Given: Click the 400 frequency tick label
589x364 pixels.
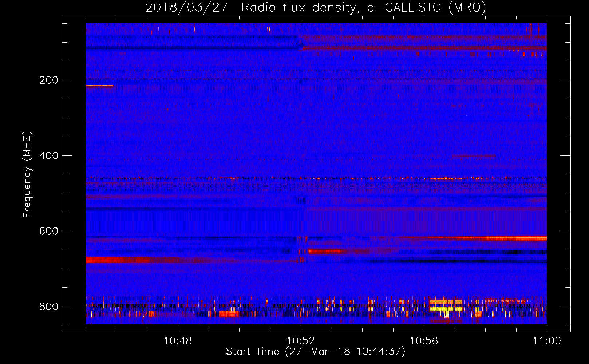Looking at the screenshot, I should [49, 156].
